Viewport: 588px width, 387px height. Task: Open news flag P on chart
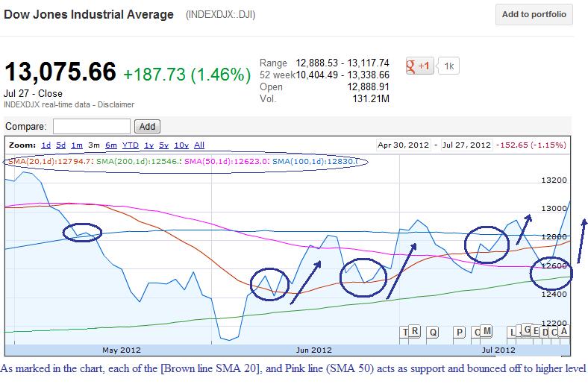point(460,333)
